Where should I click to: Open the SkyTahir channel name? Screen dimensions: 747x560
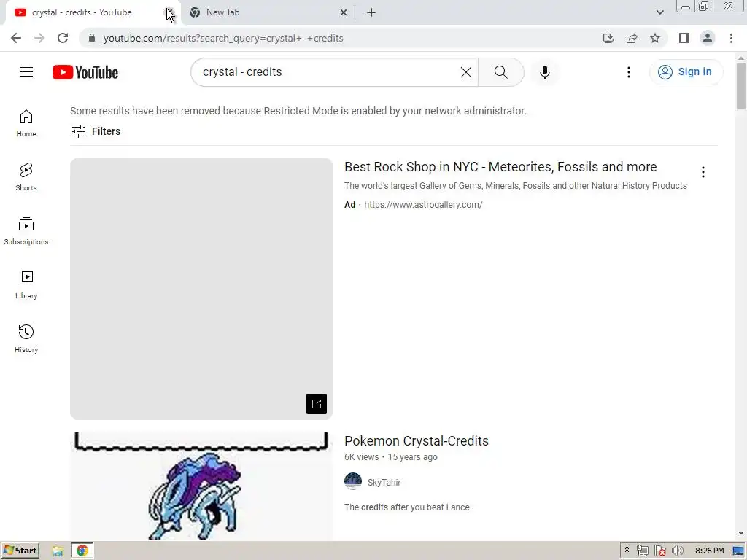point(384,483)
